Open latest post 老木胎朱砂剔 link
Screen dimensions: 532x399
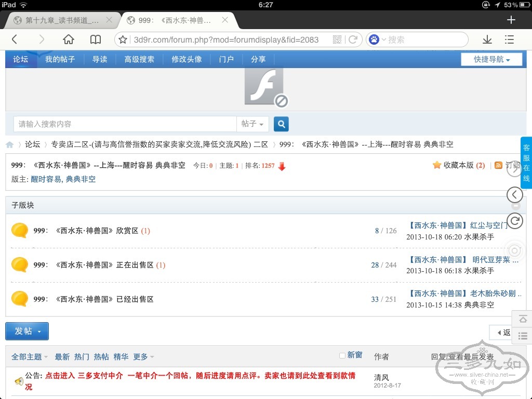(464, 294)
